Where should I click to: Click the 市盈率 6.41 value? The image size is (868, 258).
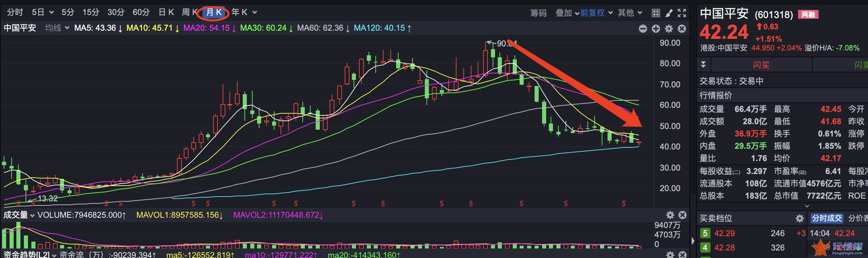pyautogui.click(x=833, y=171)
